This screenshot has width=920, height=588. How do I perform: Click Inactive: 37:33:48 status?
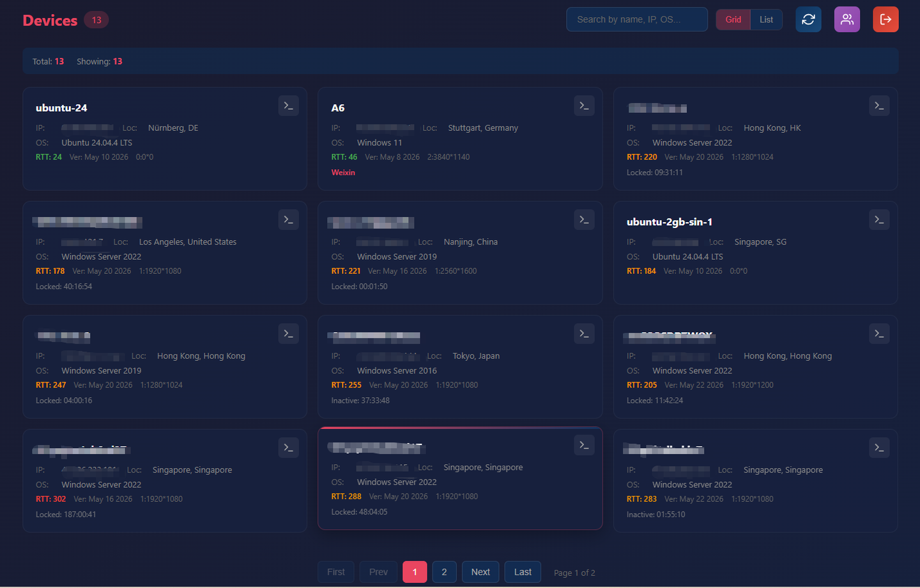pyautogui.click(x=360, y=401)
